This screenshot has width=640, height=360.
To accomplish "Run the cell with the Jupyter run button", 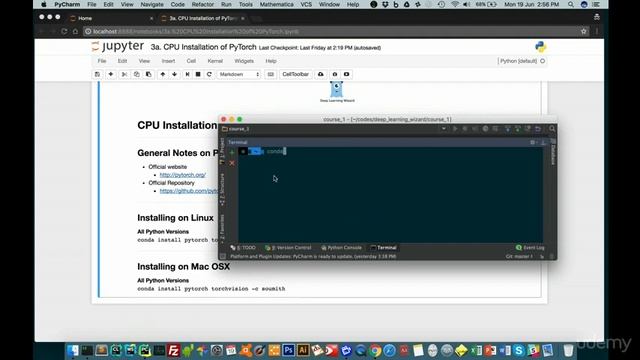I will 187,74.
